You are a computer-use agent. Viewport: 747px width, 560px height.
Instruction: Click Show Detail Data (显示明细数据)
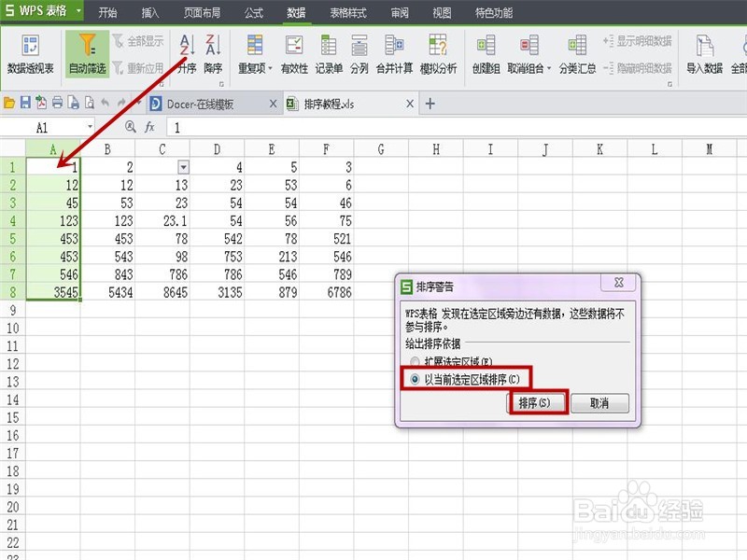coord(638,41)
